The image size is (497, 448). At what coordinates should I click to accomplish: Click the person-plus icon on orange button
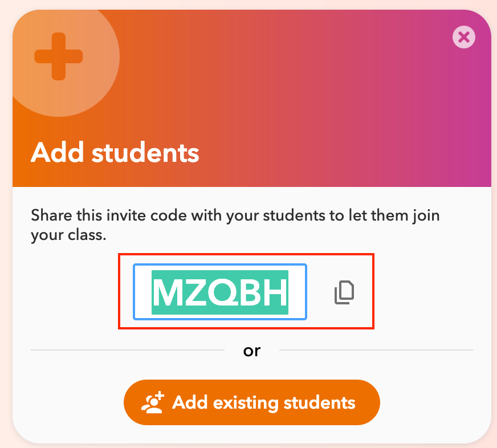(153, 402)
